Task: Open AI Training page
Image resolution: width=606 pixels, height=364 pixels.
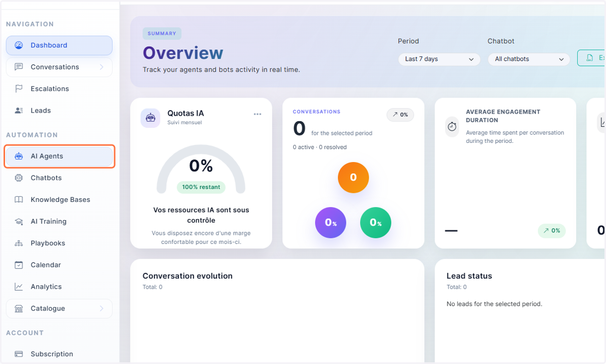Action: point(59,221)
